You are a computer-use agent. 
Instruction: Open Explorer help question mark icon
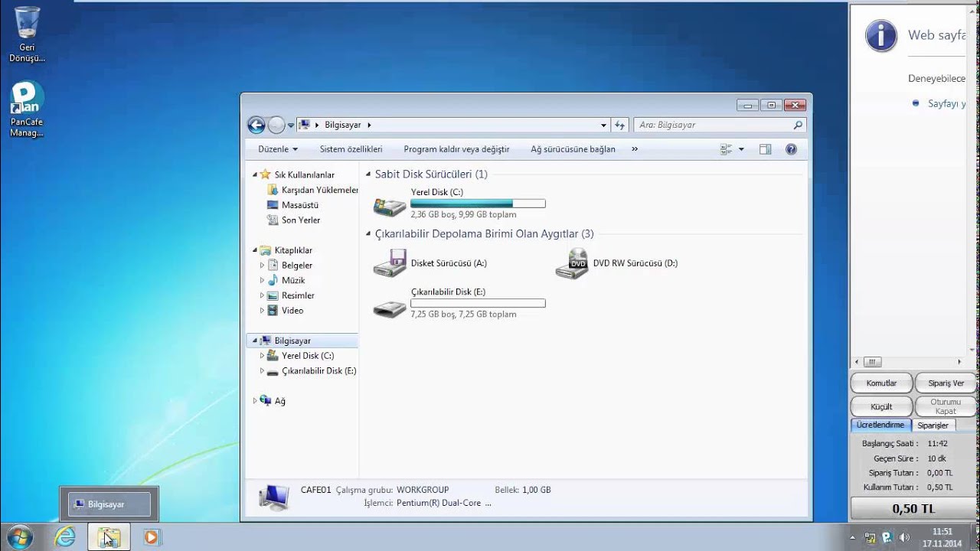[791, 149]
